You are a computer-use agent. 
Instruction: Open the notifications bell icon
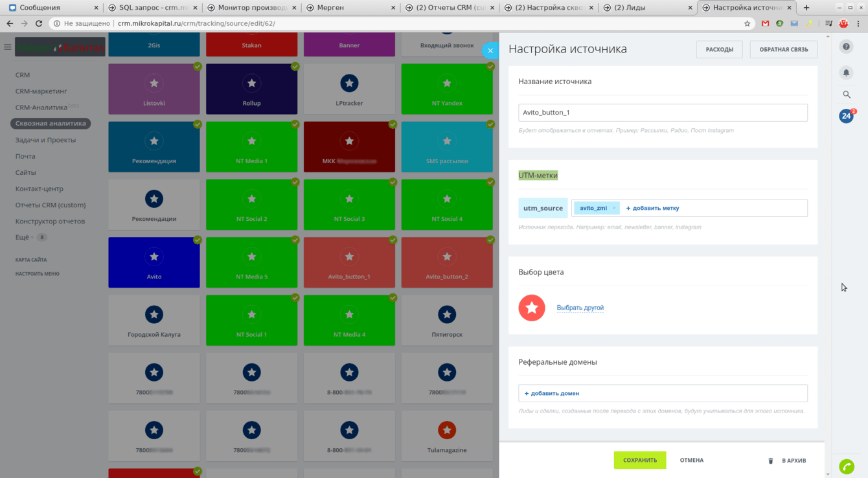846,73
